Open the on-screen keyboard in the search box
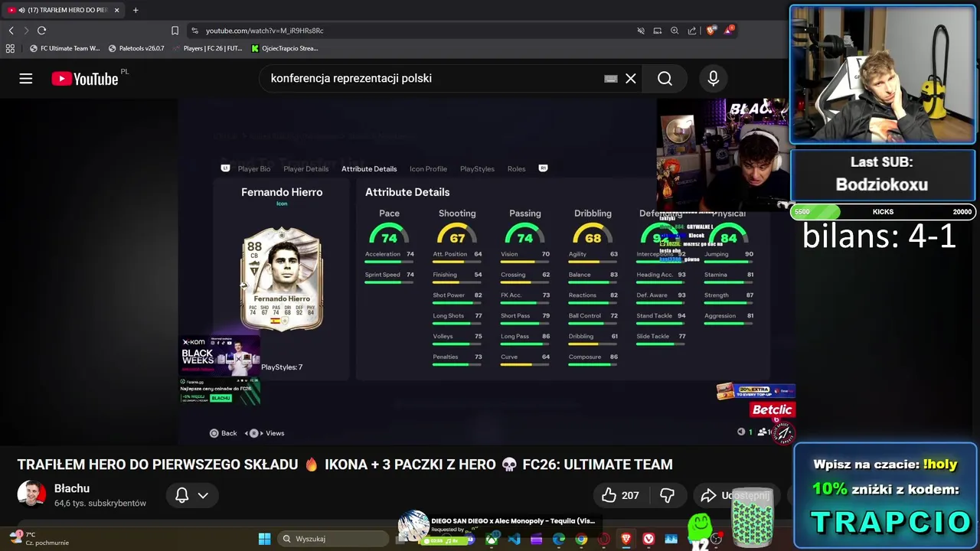 pyautogui.click(x=611, y=78)
